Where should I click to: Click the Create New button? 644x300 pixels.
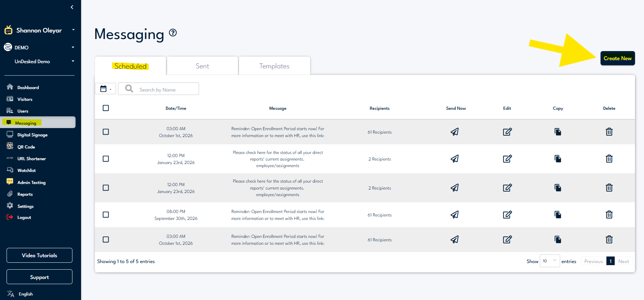(x=617, y=58)
